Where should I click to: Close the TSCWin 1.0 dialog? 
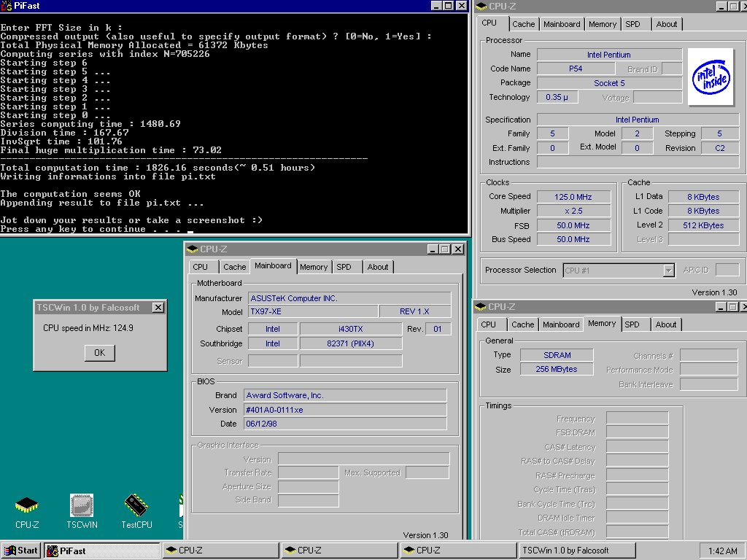158,308
